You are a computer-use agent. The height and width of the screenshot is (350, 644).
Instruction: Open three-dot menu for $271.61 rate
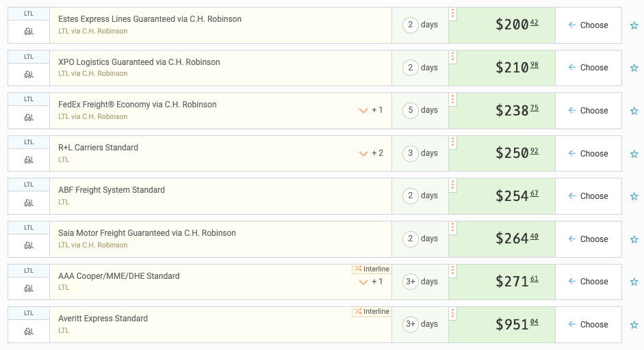452,271
